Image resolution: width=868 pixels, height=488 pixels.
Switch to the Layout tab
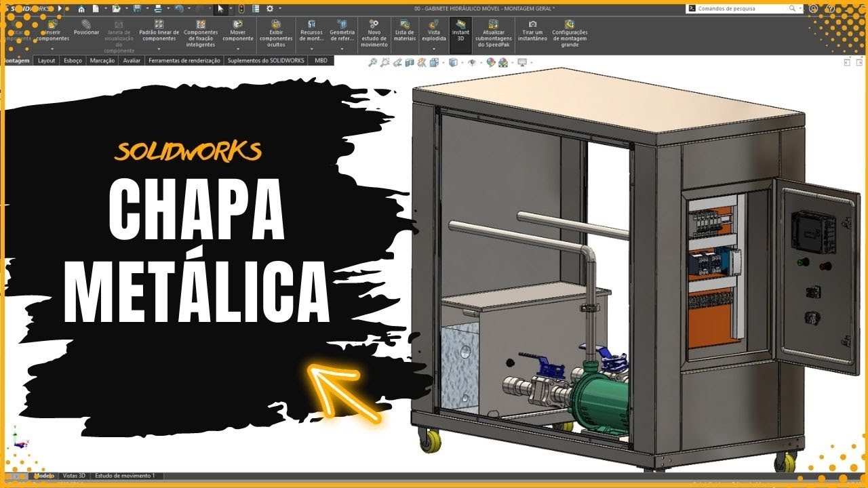pyautogui.click(x=47, y=60)
